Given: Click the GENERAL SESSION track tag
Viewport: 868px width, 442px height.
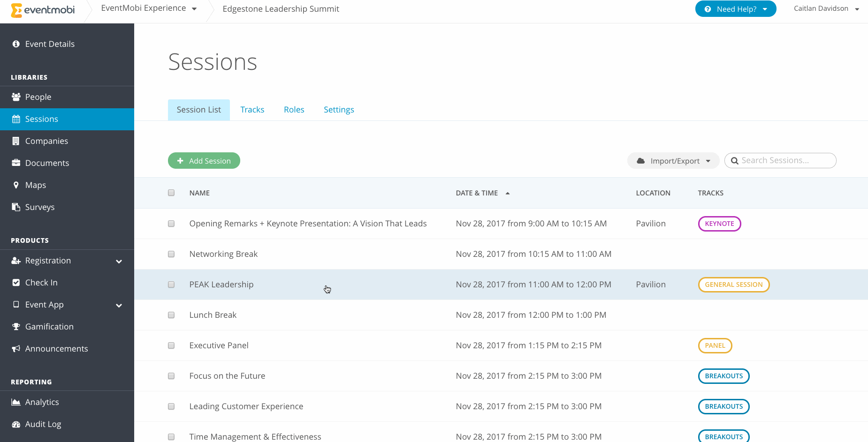Looking at the screenshot, I should coord(734,285).
